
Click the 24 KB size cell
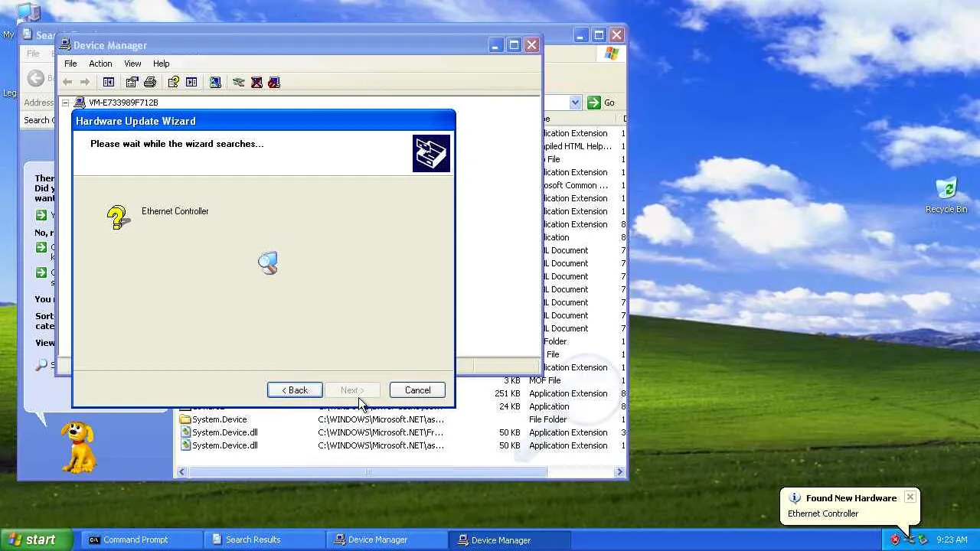[510, 406]
